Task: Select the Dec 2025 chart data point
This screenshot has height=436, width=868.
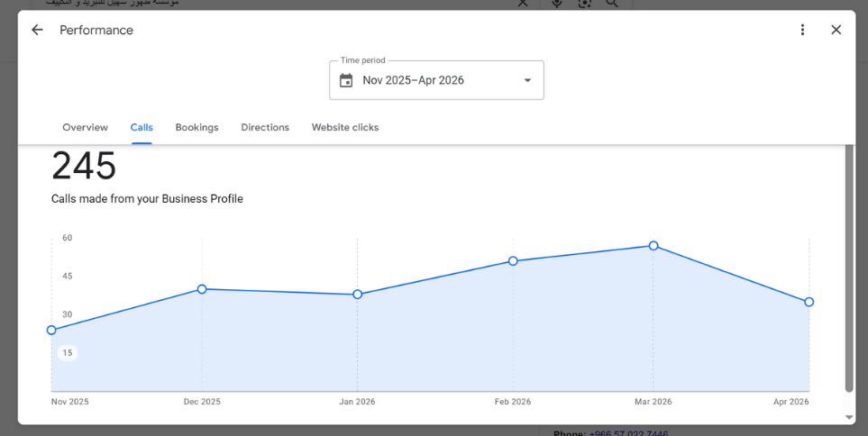Action: coord(202,289)
